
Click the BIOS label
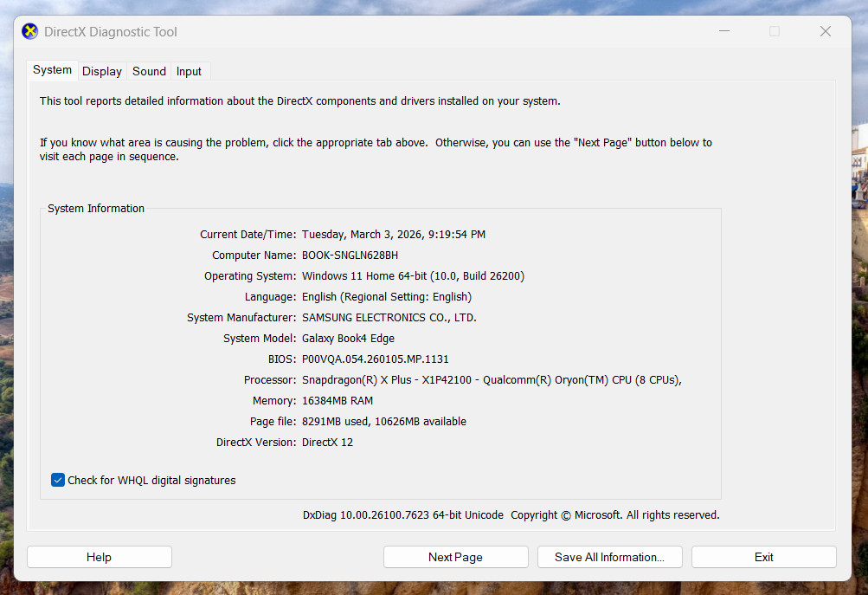coord(282,359)
